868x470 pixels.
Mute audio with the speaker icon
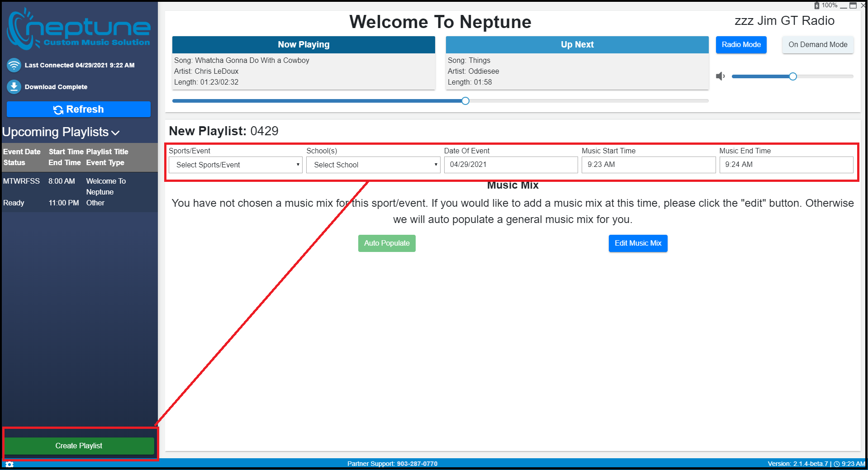pyautogui.click(x=720, y=76)
